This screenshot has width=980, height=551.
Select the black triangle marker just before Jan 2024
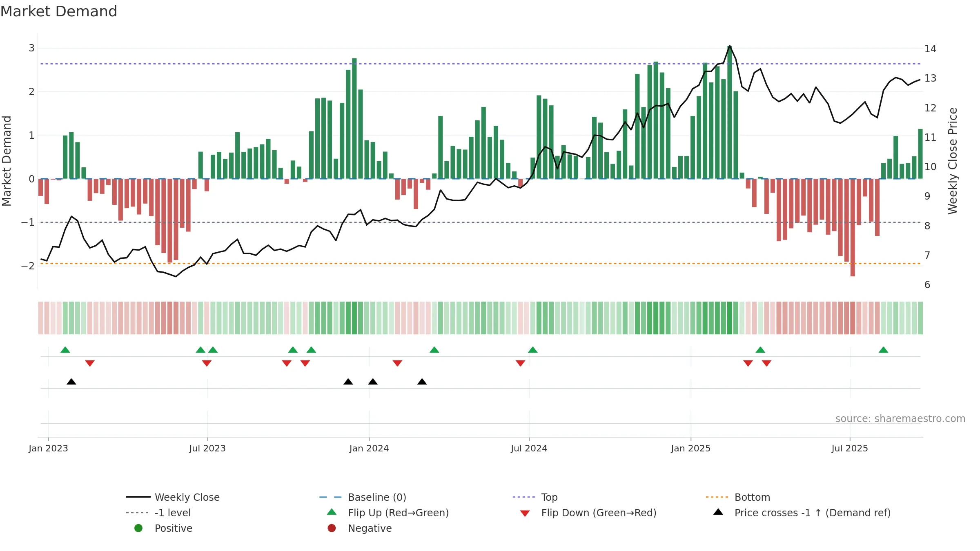[x=348, y=382]
